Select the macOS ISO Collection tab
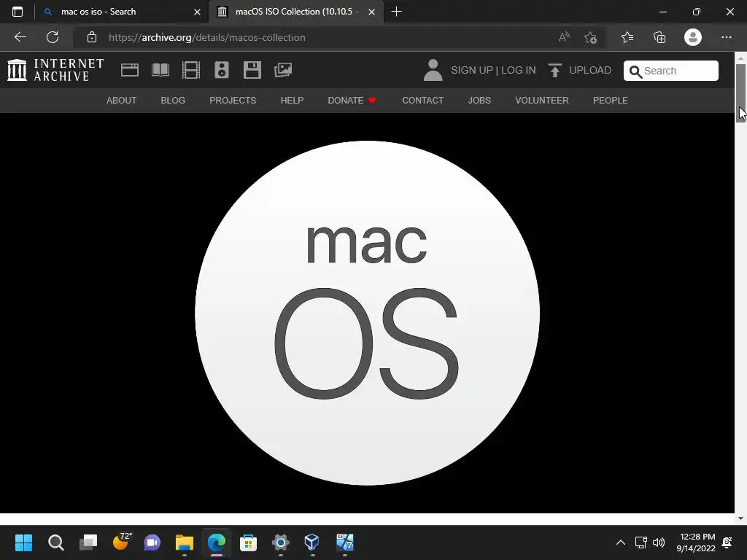747x560 pixels. [x=296, y=12]
